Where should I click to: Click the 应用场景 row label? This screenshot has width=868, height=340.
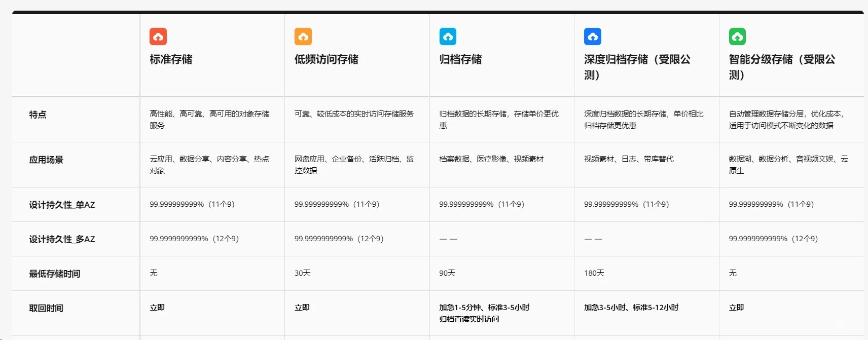coord(46,160)
